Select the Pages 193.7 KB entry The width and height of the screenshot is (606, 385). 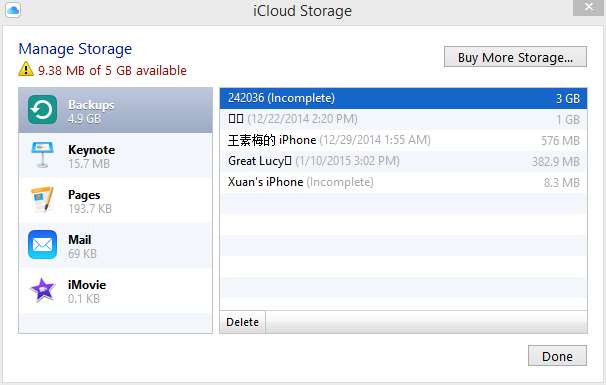(x=115, y=201)
